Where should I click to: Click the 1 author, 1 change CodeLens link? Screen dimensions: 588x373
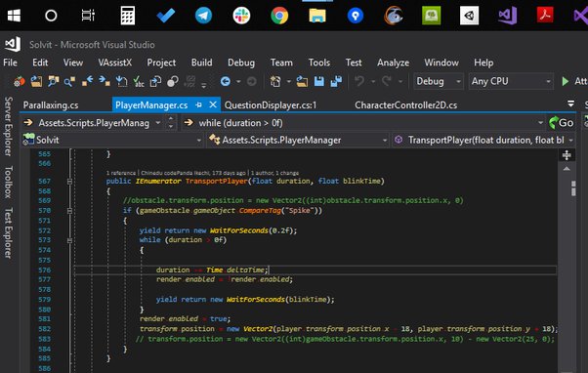point(274,173)
